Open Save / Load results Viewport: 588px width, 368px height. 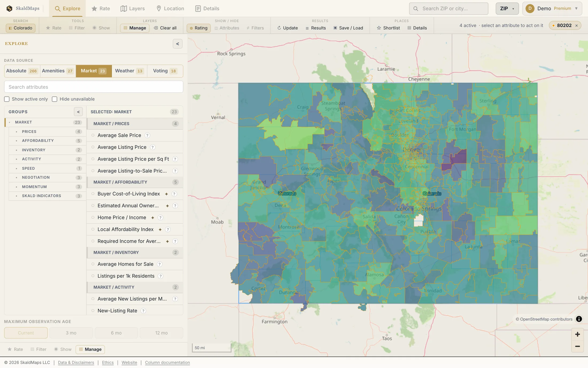pos(348,28)
